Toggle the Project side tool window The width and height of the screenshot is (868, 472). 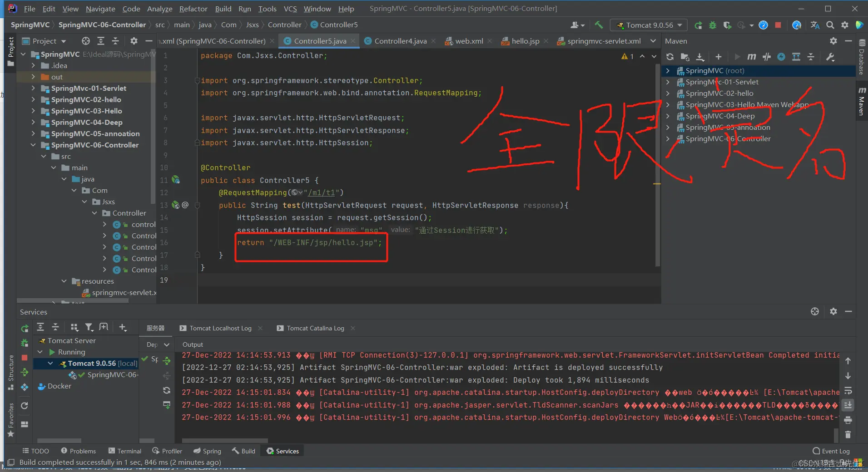pos(11,51)
